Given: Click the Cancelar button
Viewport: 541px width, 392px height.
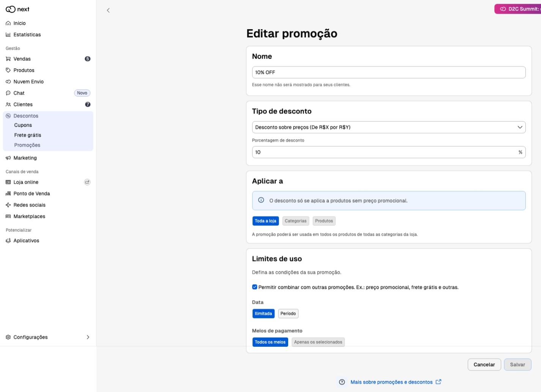Looking at the screenshot, I should click(x=484, y=365).
